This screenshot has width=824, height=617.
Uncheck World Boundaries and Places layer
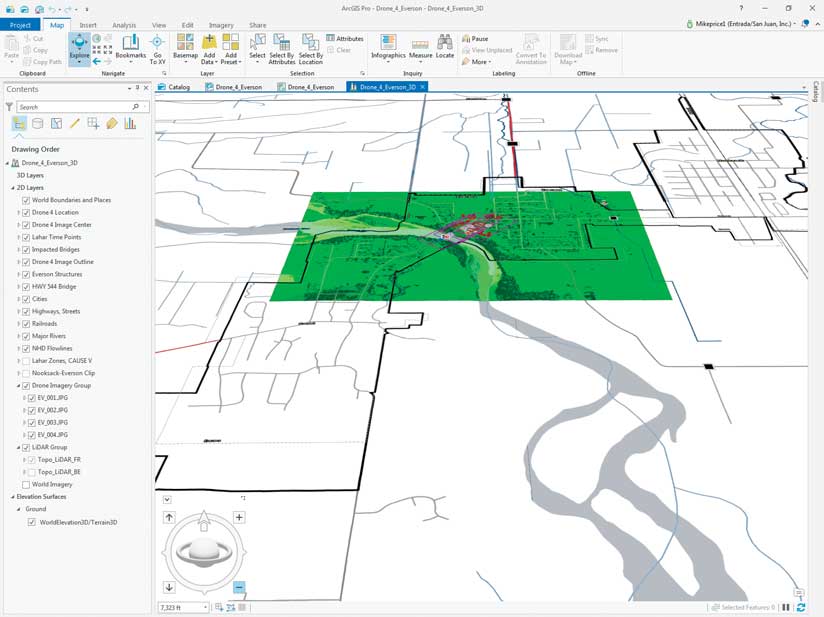(26, 200)
